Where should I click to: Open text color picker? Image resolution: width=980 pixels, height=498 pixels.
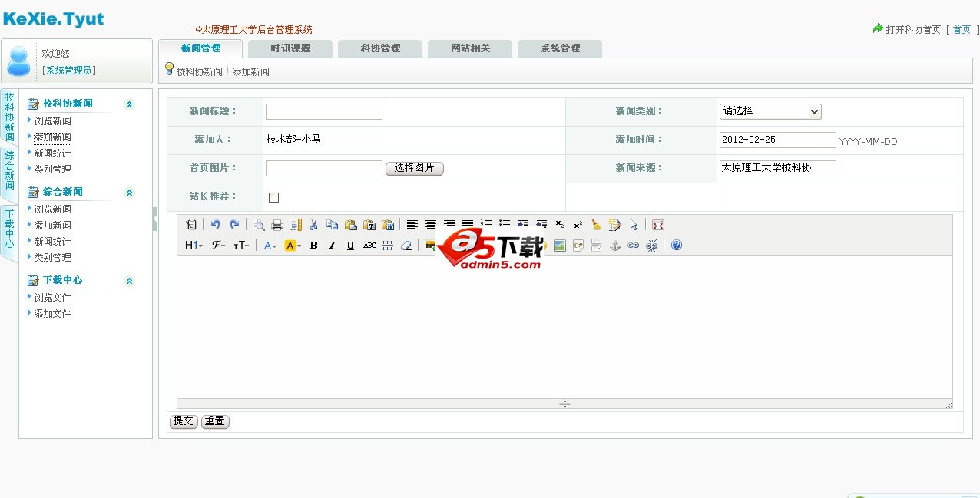coord(270,246)
